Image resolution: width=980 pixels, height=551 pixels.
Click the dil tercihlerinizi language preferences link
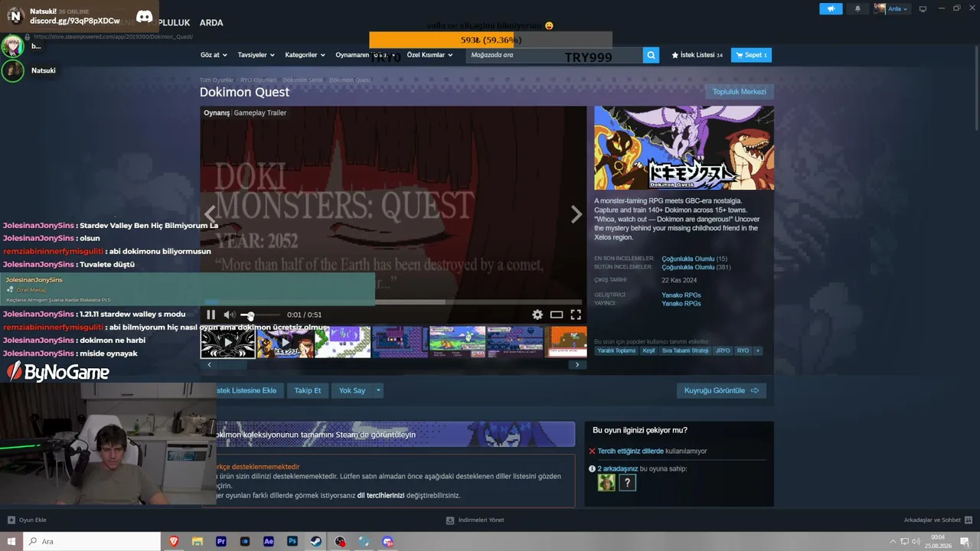point(381,495)
